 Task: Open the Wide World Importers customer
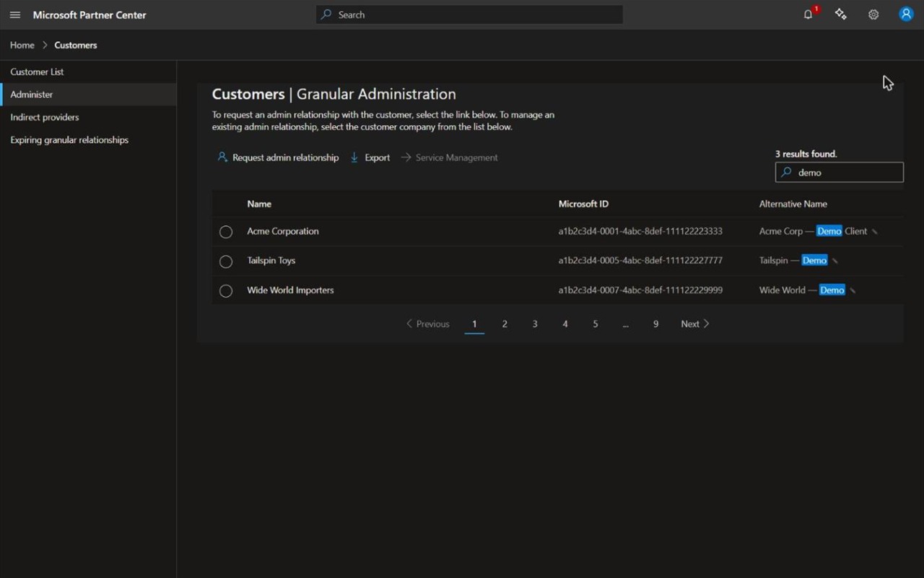290,290
